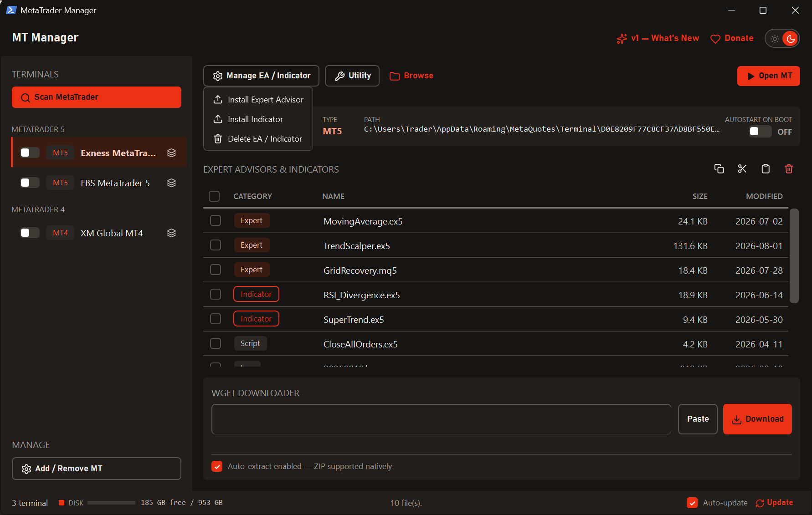This screenshot has height=515, width=812.
Task: Click the terminal PATH text
Action: (x=542, y=129)
